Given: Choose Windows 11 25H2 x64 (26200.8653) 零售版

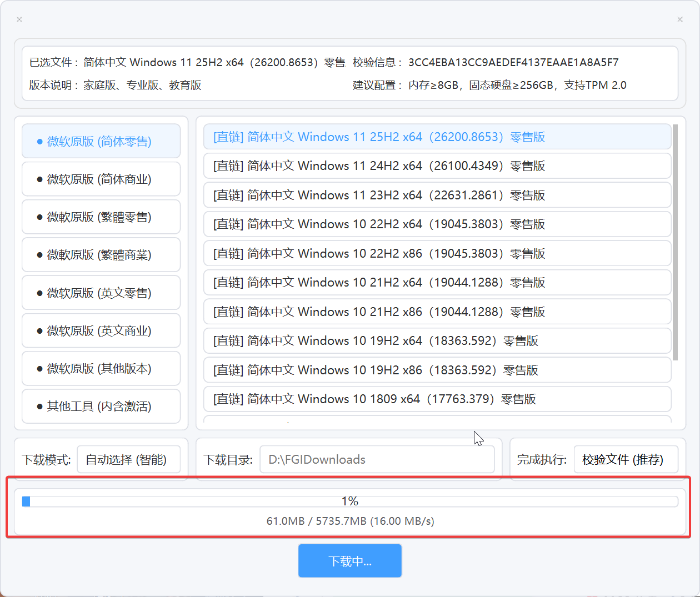Looking at the screenshot, I should pos(437,137).
